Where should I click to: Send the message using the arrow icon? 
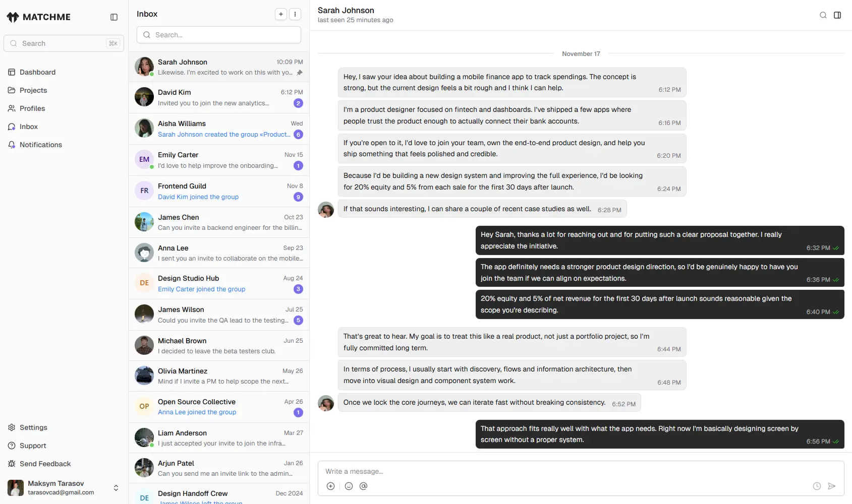[x=832, y=486]
